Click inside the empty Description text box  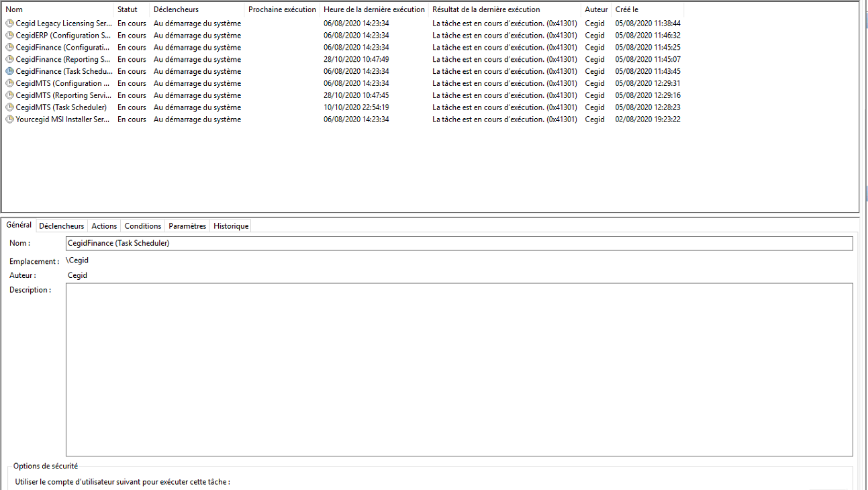tap(459, 370)
